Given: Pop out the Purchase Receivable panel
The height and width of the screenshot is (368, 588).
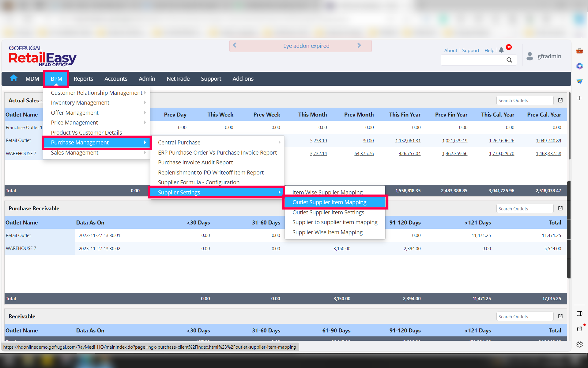Looking at the screenshot, I should (x=560, y=208).
